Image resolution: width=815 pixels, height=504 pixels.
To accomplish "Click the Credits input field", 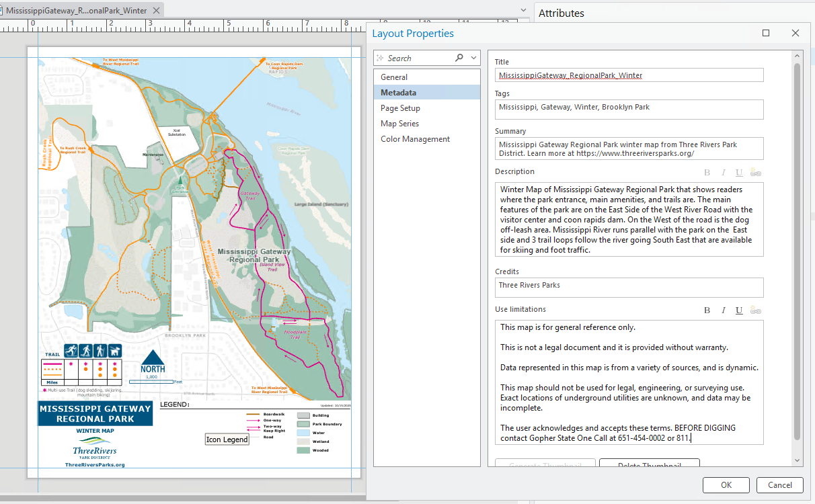I will (629, 288).
